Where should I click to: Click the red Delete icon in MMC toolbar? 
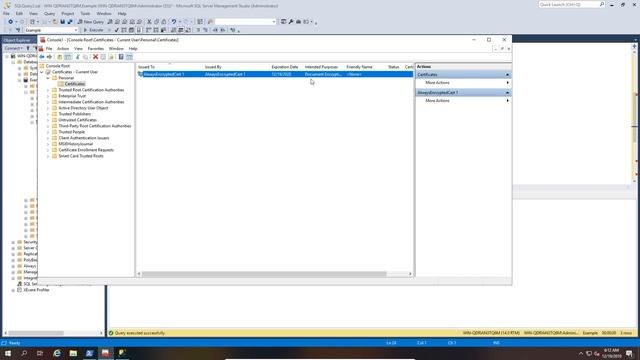(96, 57)
